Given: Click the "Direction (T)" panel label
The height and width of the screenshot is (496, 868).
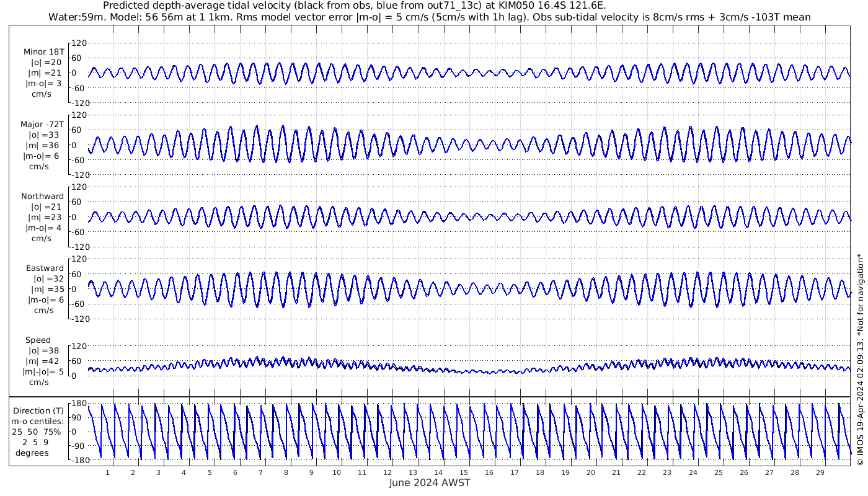Looking at the screenshot, I should [x=38, y=410].
